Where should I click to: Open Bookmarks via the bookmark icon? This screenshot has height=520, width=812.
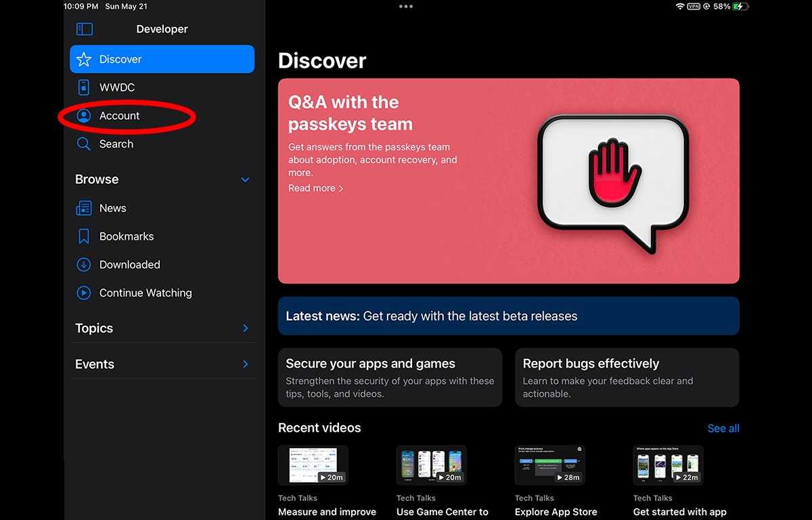84,236
